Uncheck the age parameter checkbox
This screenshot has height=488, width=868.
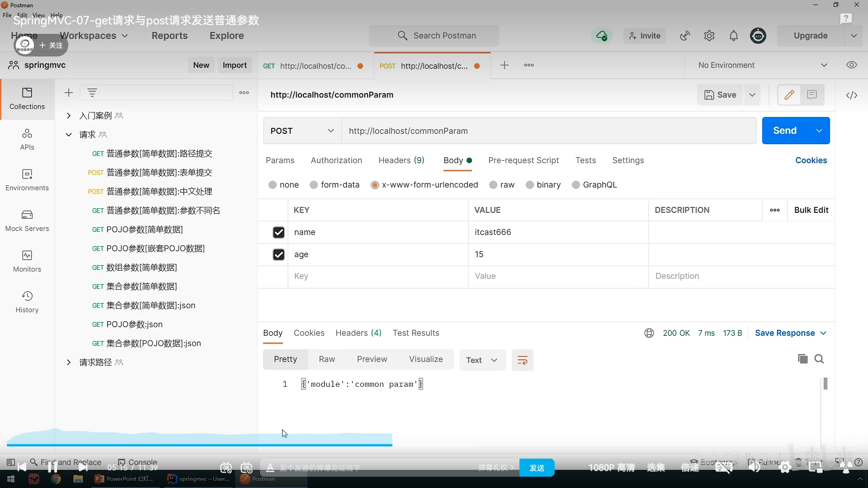click(278, 254)
